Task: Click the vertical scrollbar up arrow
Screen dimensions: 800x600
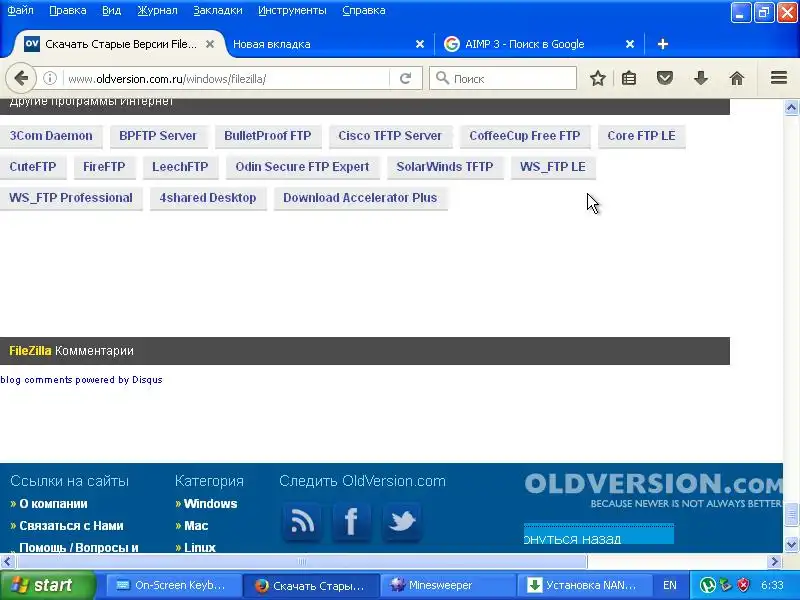Action: pyautogui.click(x=791, y=108)
